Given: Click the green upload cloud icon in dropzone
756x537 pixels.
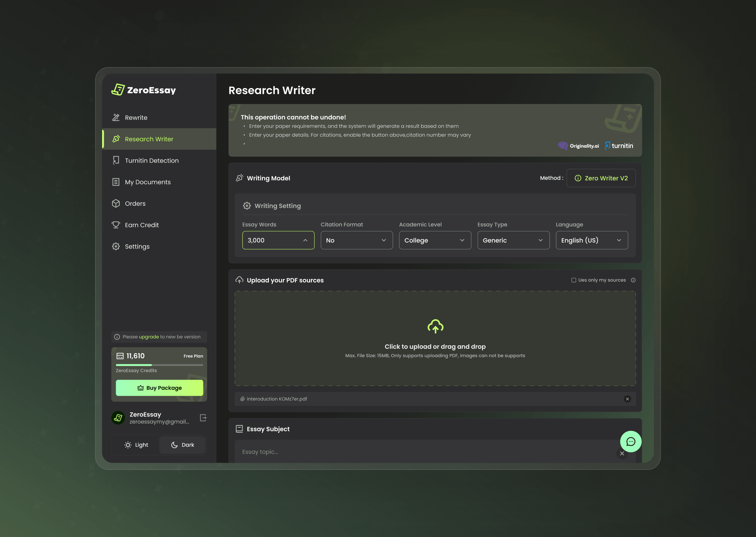Looking at the screenshot, I should 435,326.
